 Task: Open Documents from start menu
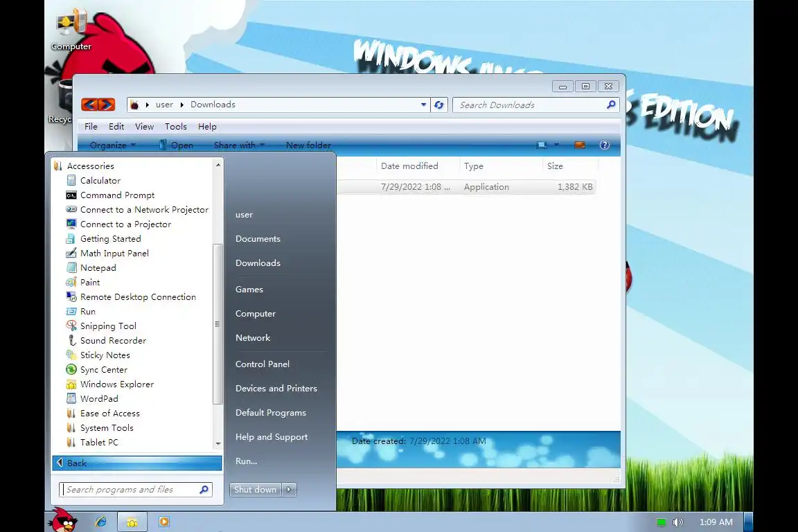[x=258, y=238]
